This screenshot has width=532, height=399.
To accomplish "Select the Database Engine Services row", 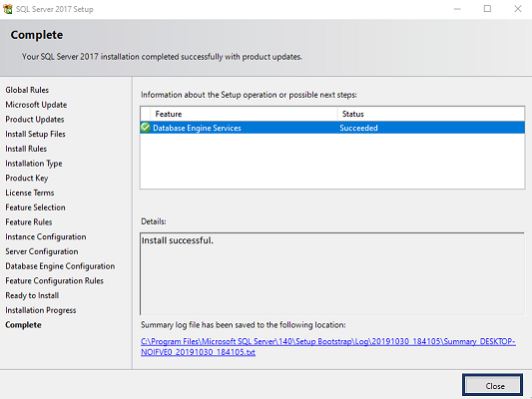I will pos(332,128).
